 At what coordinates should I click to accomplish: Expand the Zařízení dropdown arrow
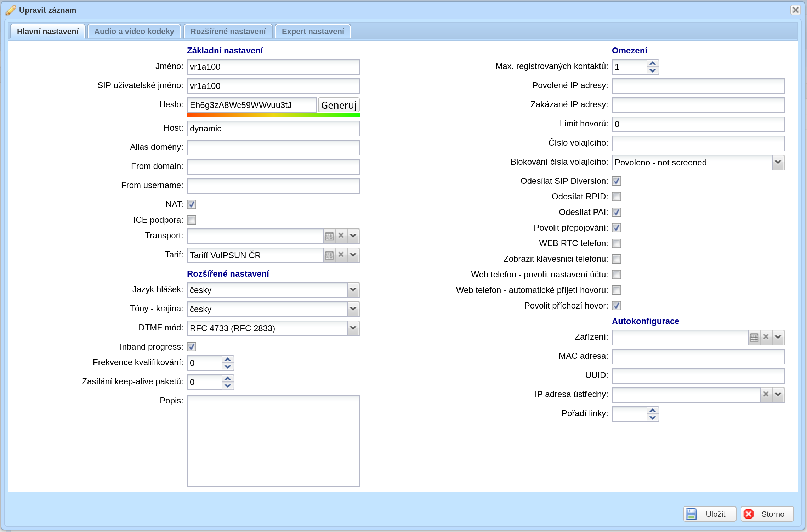coord(778,337)
